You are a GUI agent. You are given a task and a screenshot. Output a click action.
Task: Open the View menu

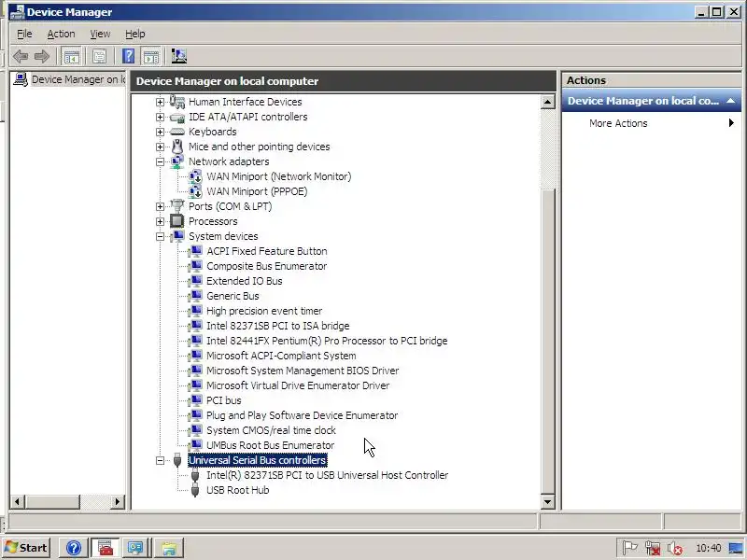[x=100, y=34]
